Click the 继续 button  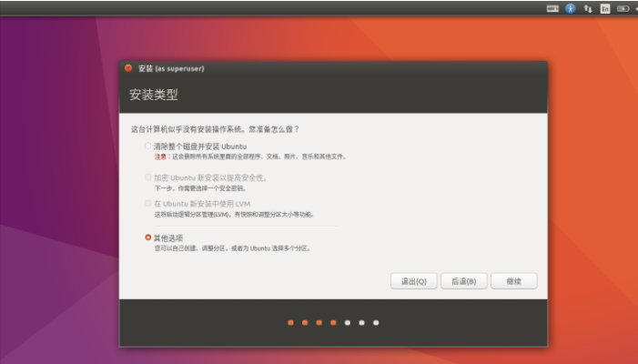(x=514, y=281)
